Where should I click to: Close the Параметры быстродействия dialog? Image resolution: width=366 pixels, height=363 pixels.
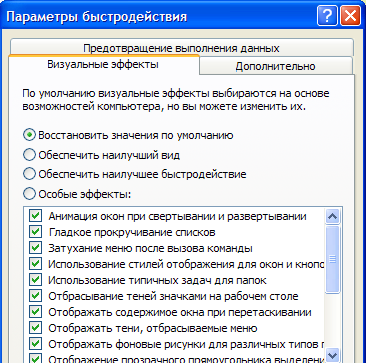tap(350, 16)
